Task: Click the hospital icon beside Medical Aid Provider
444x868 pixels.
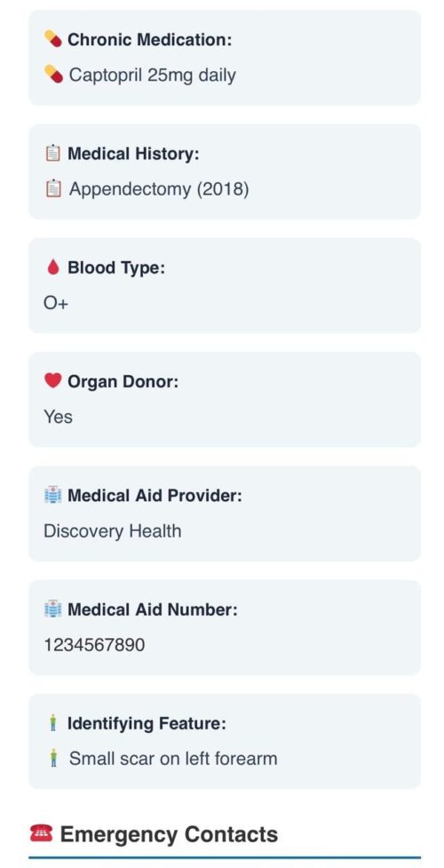Action: point(52,495)
